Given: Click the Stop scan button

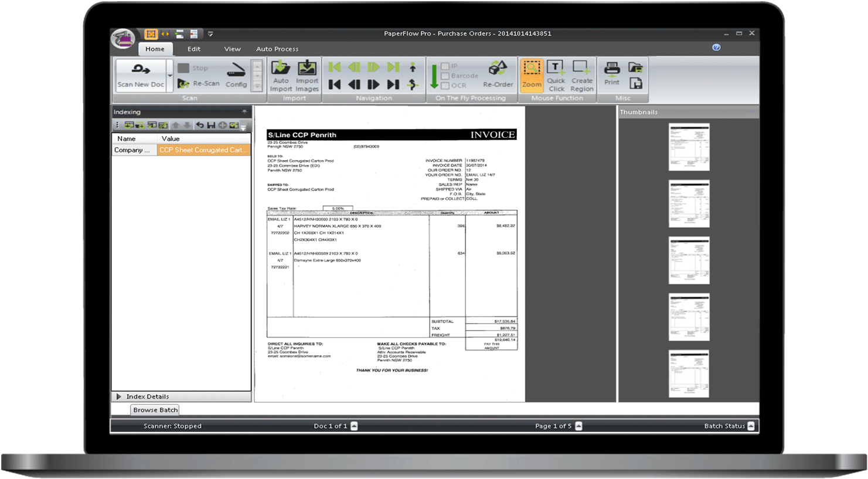Looking at the screenshot, I should [193, 68].
